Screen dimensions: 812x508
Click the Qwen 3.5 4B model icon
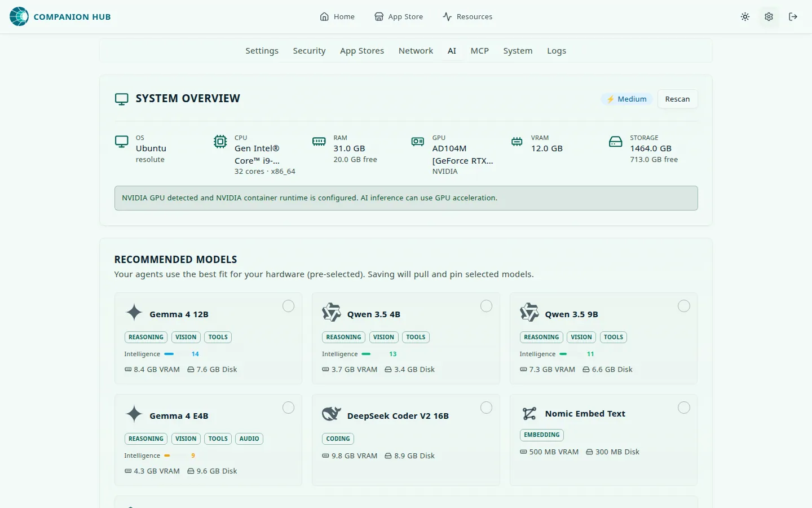[332, 312]
